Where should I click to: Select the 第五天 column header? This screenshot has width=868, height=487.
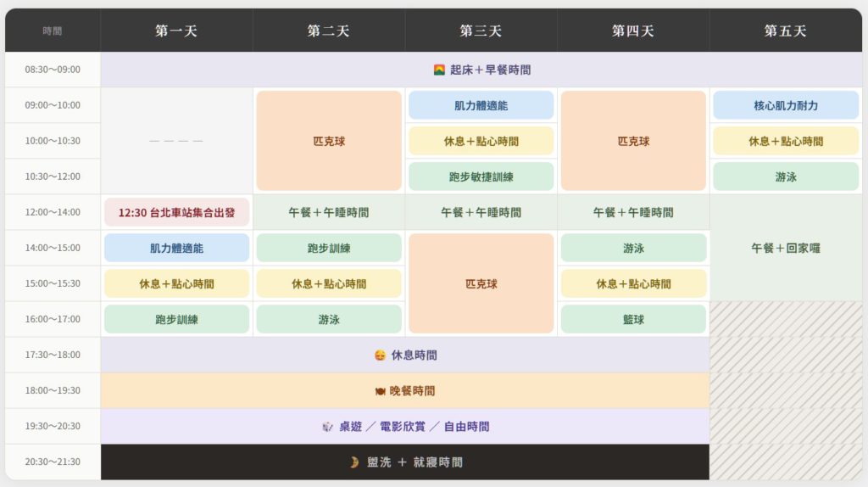[x=785, y=31]
